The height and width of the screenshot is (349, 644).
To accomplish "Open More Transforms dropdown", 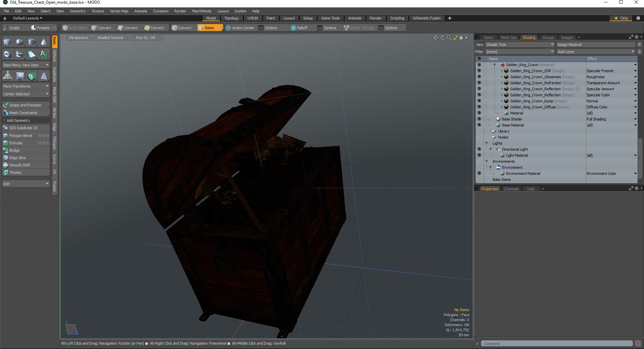I will pyautogui.click(x=26, y=86).
